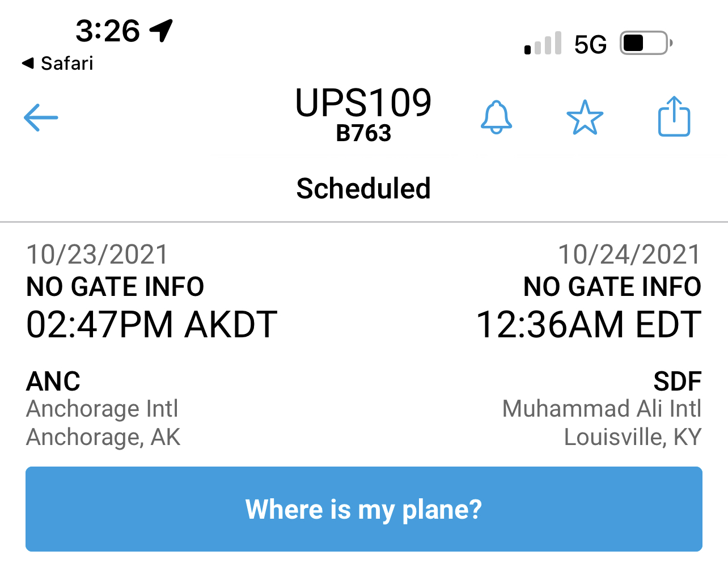
Task: Tap the 12:36AM EDT arrival time
Action: pyautogui.click(x=589, y=325)
